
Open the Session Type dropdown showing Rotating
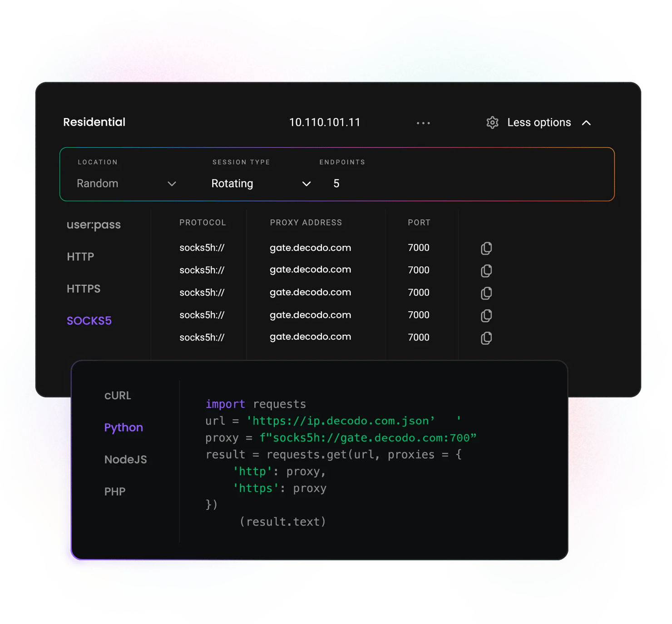pos(261,183)
